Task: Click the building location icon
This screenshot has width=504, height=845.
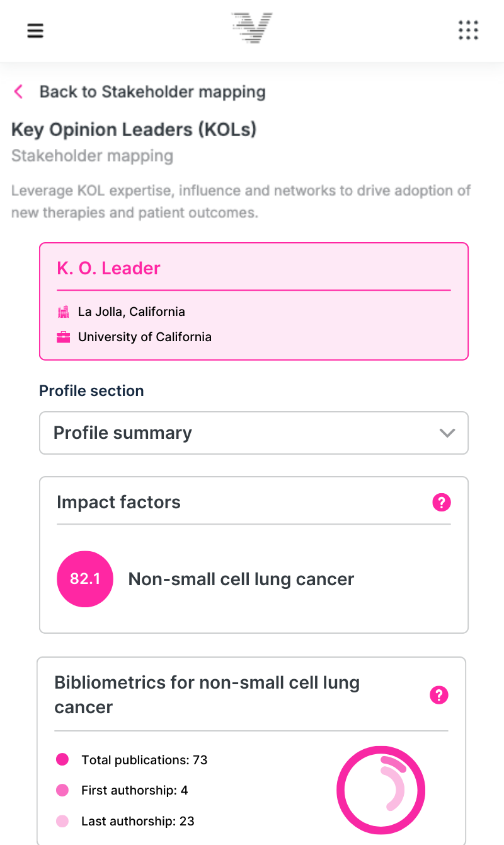Action: click(x=63, y=312)
